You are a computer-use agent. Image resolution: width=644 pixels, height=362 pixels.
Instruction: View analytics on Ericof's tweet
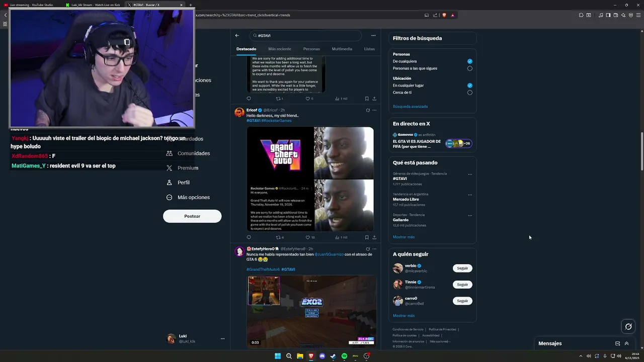coord(341,237)
